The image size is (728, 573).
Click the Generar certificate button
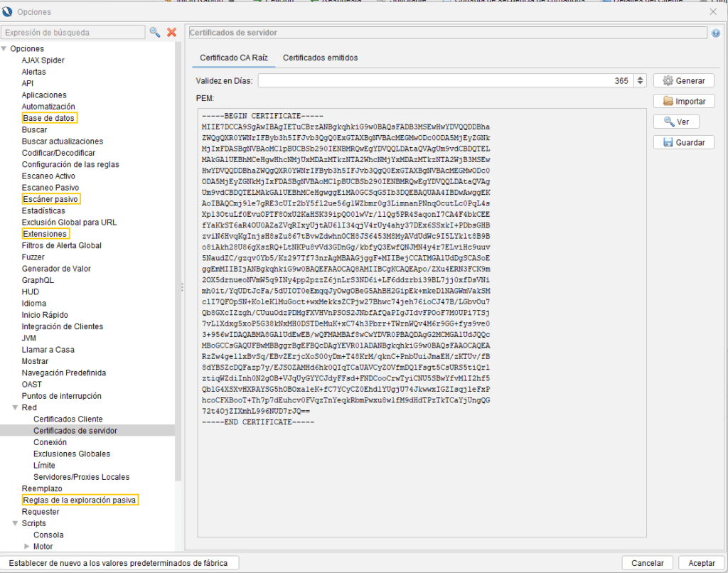pos(683,81)
